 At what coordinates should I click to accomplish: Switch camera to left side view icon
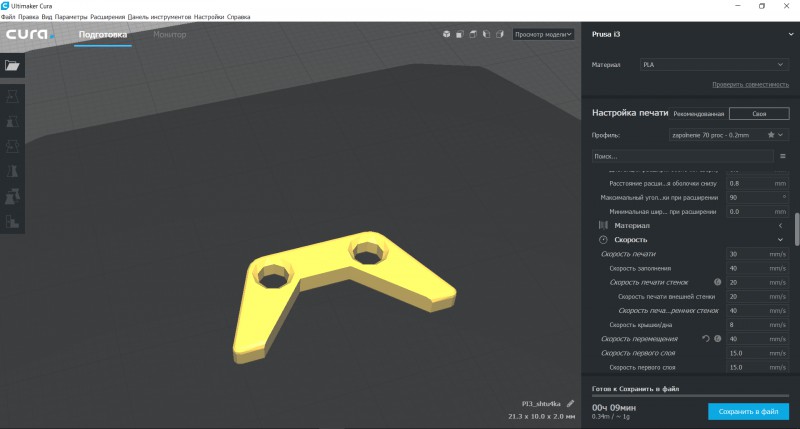pyautogui.click(x=486, y=34)
